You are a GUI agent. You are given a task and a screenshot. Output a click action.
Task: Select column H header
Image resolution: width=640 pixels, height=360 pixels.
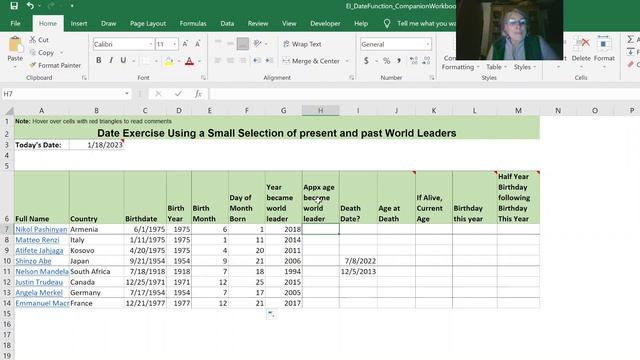(x=320, y=111)
